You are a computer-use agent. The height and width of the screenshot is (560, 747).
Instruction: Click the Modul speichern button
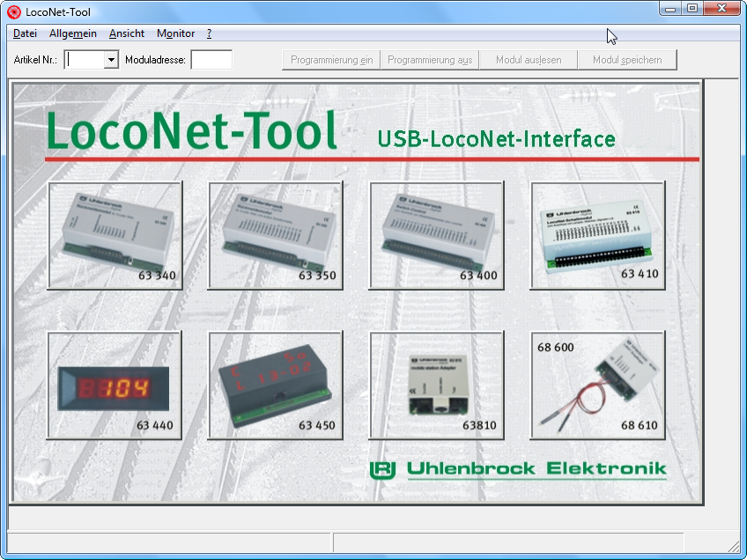click(627, 60)
